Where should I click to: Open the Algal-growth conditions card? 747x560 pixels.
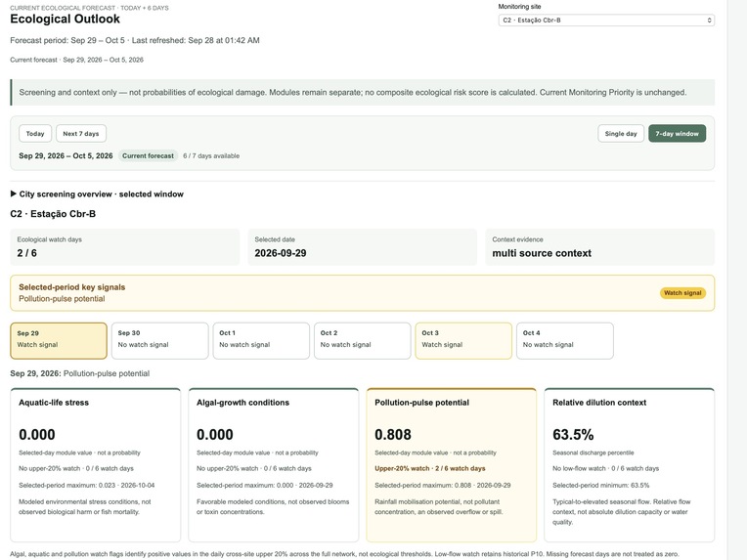point(274,465)
